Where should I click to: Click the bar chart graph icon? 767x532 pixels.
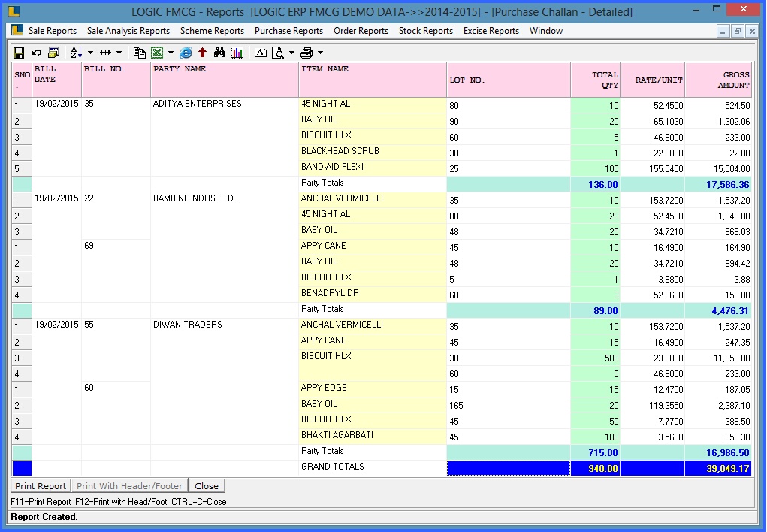point(237,53)
